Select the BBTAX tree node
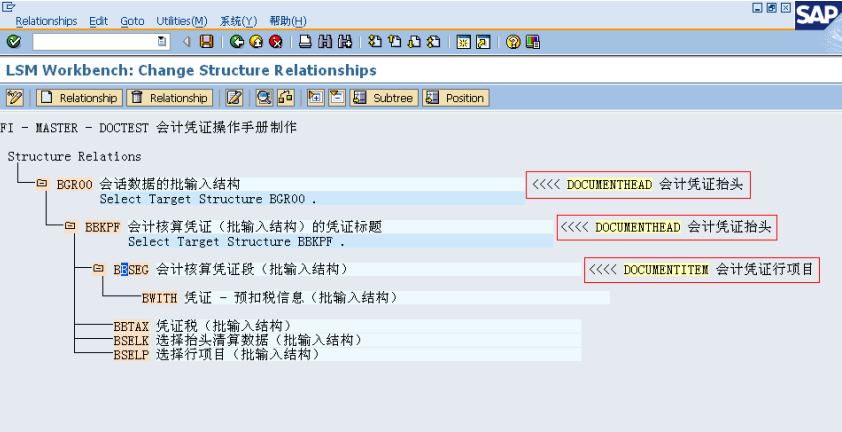This screenshot has height=432, width=842. point(131,326)
